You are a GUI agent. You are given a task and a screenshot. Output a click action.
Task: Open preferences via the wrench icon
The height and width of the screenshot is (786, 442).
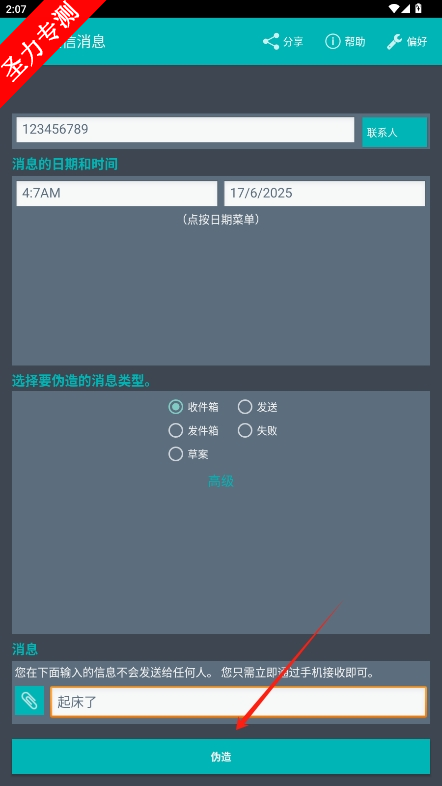click(x=394, y=42)
